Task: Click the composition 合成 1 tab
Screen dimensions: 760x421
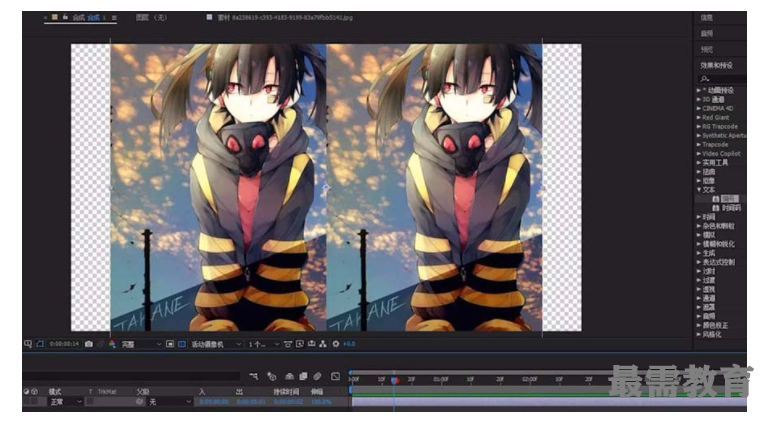Action: point(89,17)
